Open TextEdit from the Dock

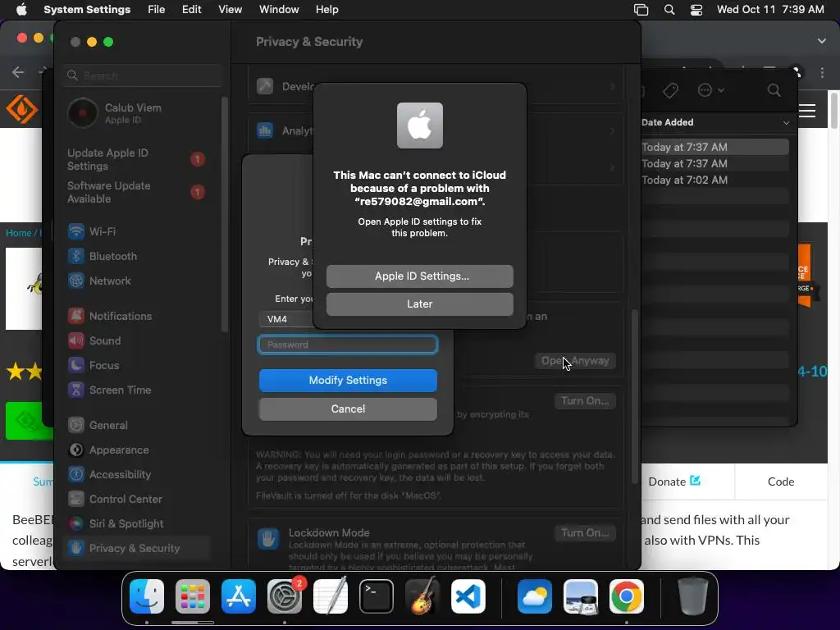(331, 596)
